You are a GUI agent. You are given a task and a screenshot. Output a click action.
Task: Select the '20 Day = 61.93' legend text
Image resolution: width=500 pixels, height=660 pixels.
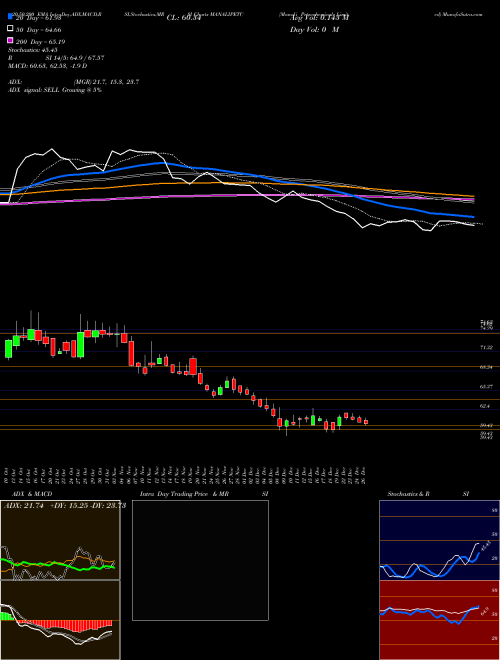click(x=38, y=17)
